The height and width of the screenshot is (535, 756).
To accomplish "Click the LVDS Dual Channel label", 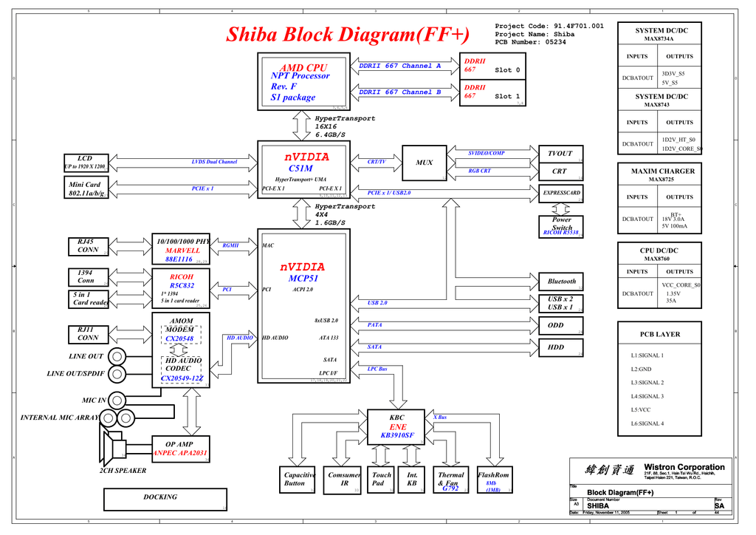I will click(214, 162).
